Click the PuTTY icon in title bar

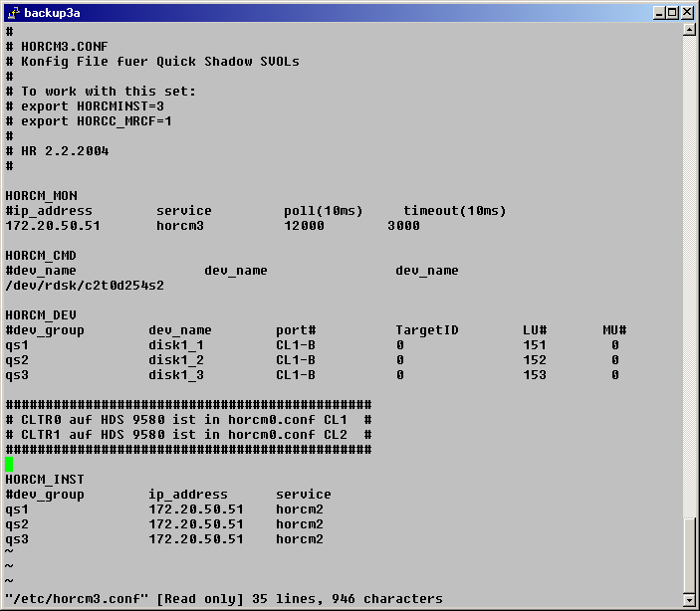pyautogui.click(x=13, y=13)
